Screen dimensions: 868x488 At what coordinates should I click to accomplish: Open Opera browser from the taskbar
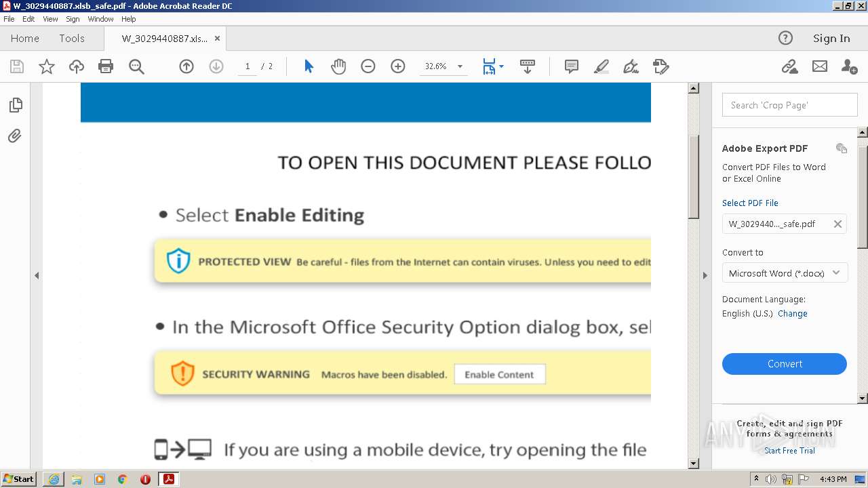coord(145,479)
